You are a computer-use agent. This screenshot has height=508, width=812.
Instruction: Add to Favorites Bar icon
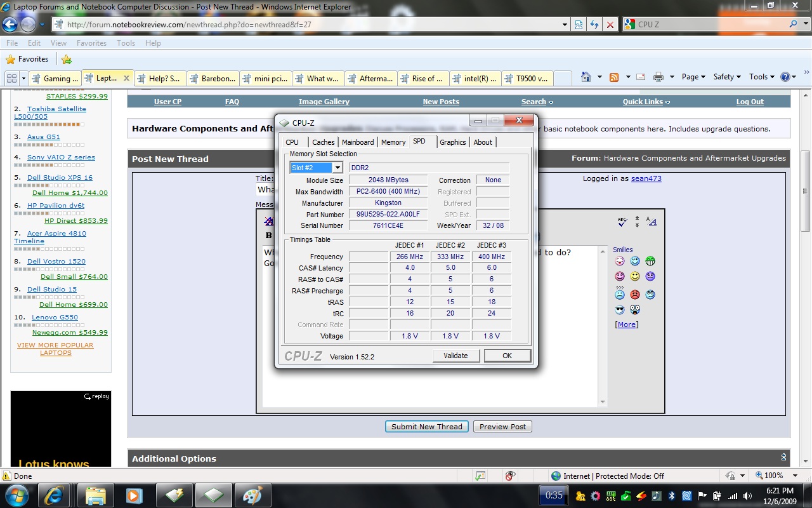click(x=67, y=59)
